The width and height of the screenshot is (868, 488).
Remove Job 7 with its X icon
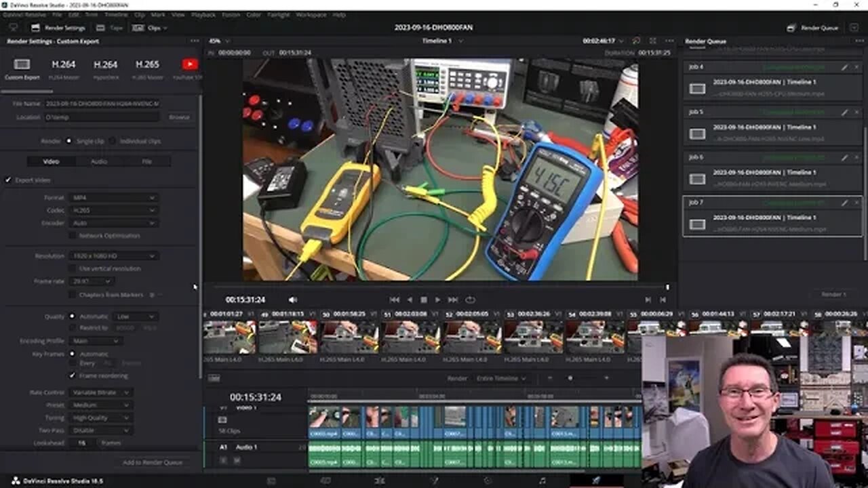(x=856, y=203)
